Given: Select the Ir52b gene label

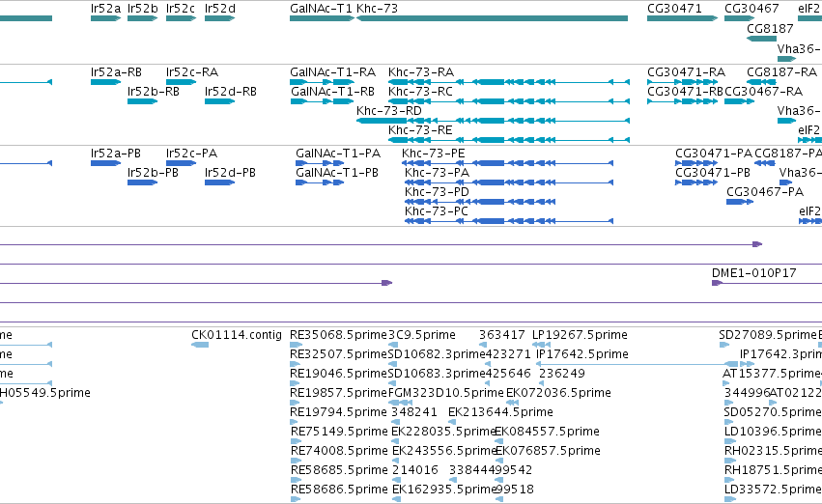Looking at the screenshot, I should [143, 9].
